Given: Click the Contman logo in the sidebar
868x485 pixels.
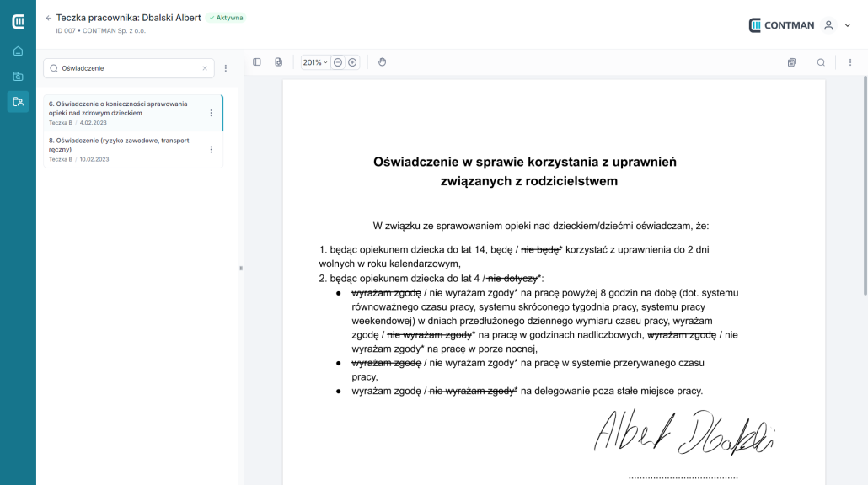Looking at the screenshot, I should (18, 22).
